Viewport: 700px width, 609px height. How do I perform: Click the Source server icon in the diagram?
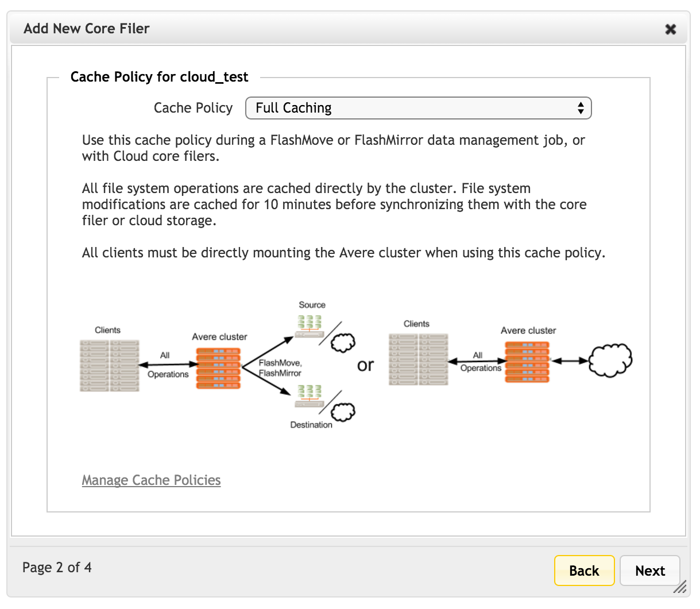(310, 327)
